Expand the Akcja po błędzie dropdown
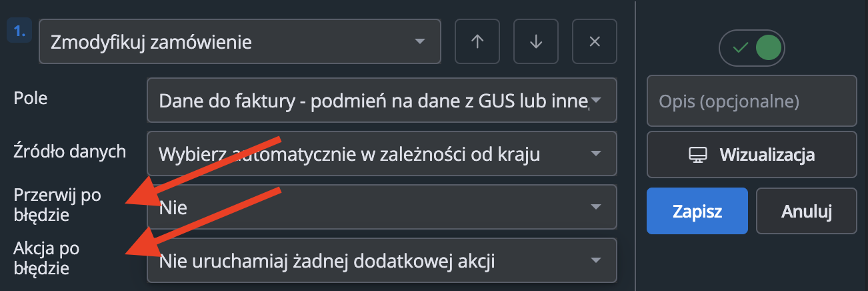Viewport: 868px width, 291px height. (x=382, y=260)
